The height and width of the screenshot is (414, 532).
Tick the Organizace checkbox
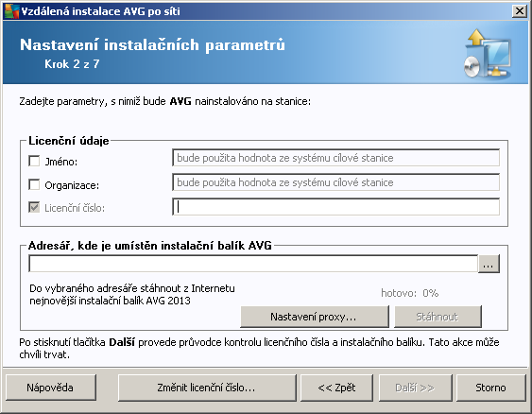[34, 185]
